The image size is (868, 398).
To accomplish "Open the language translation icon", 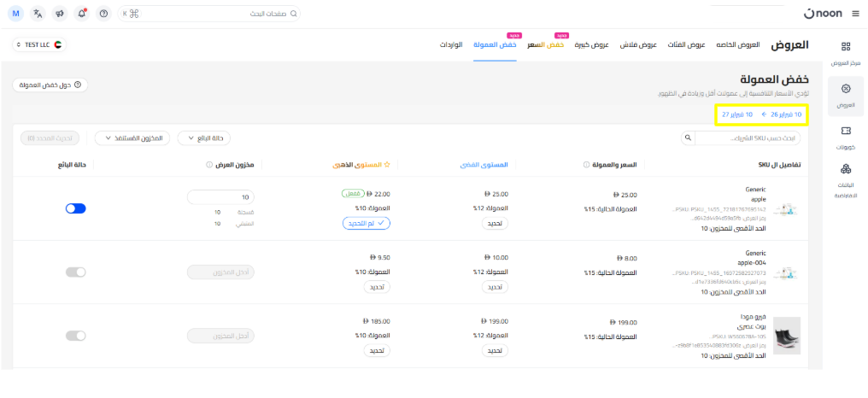I will click(x=38, y=14).
